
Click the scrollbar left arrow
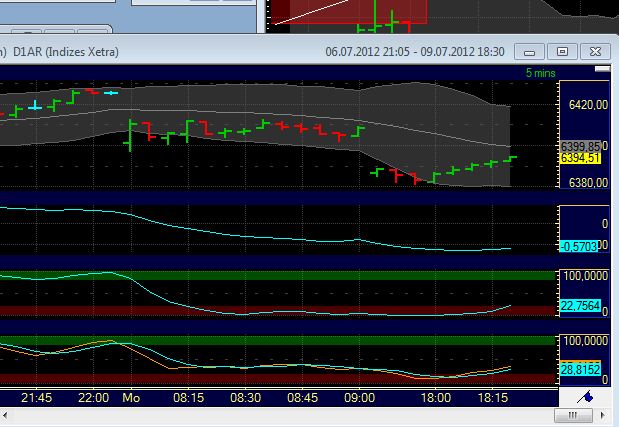point(5,415)
